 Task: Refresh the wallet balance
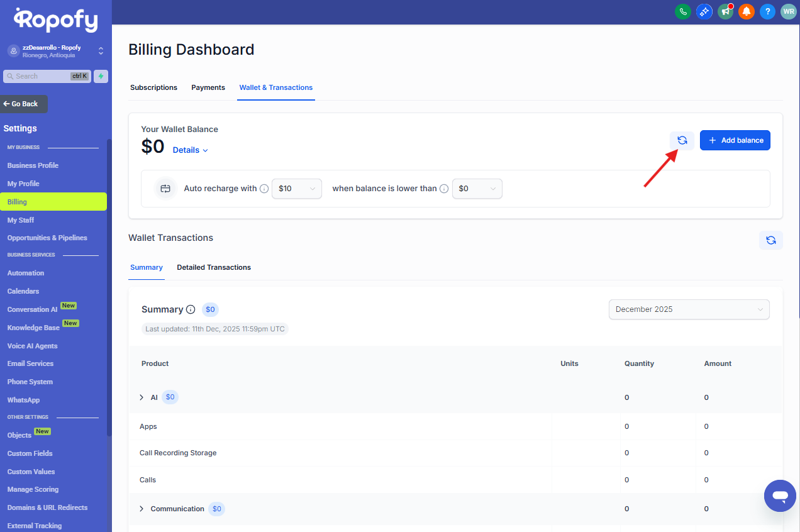click(682, 140)
